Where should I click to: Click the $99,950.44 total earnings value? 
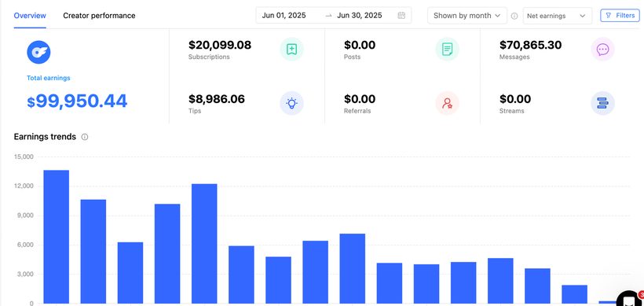coord(77,101)
